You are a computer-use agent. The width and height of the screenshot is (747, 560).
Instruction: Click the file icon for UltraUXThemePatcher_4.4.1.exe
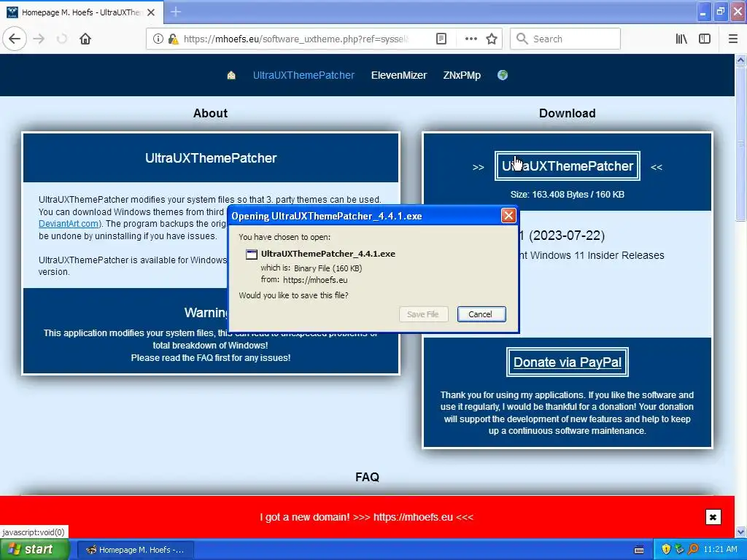(251, 254)
